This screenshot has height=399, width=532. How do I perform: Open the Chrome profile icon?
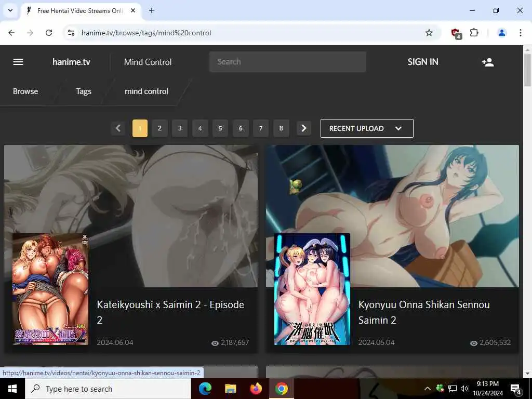point(502,33)
